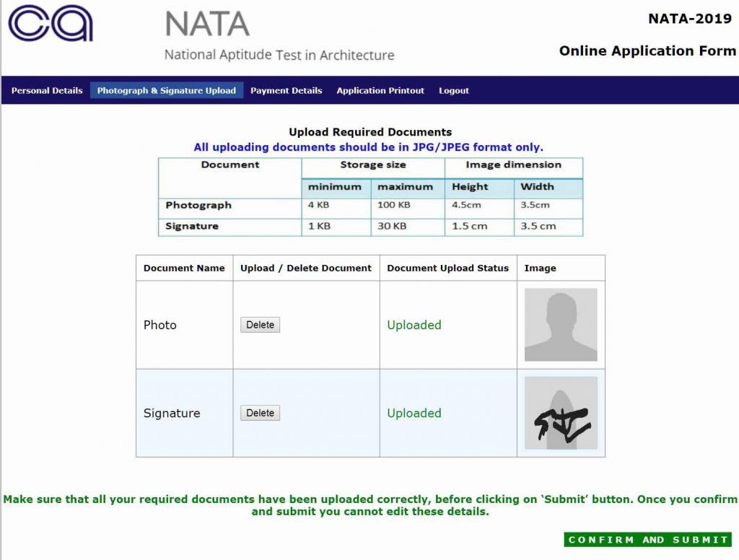Click the signature preview thumbnail
739x560 pixels.
click(560, 412)
